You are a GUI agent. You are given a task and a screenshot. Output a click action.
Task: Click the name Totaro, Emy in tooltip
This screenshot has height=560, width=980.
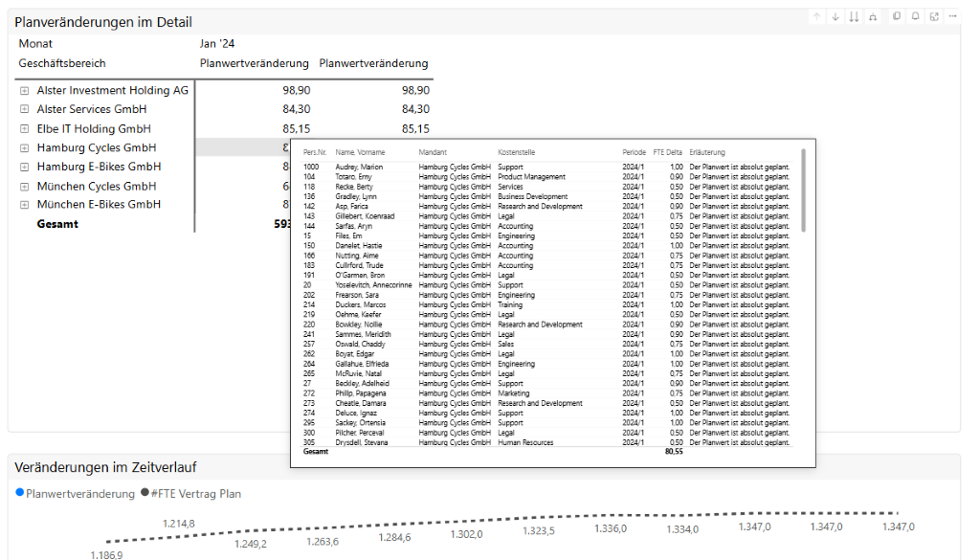point(353,177)
